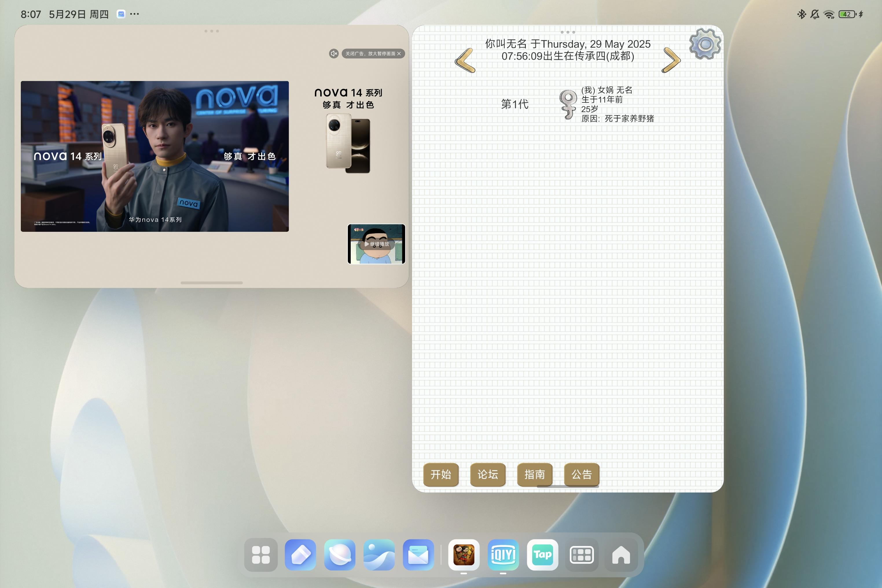
Task: Tap the date 5月29日 周四
Action: point(79,14)
